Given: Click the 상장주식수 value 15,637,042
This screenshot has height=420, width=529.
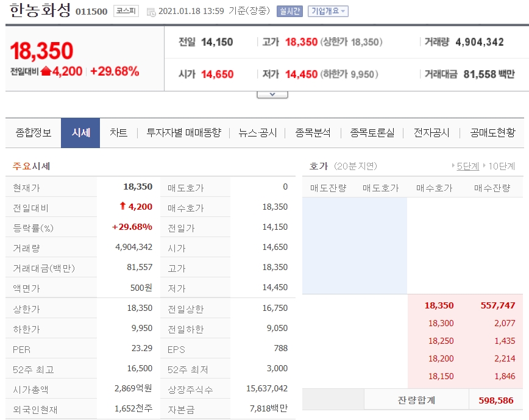Looking at the screenshot, I should (x=267, y=388).
